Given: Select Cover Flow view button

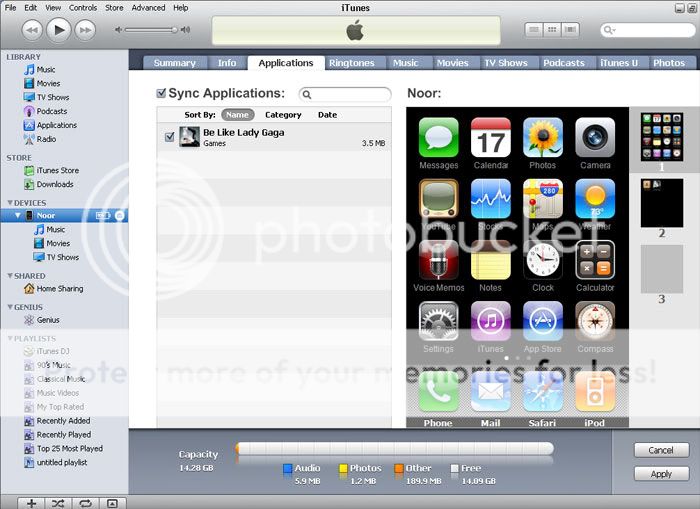Looking at the screenshot, I should pyautogui.click(x=570, y=30).
